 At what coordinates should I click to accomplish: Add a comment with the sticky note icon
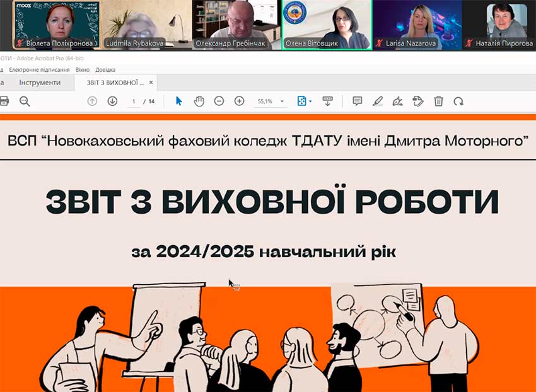tap(358, 101)
